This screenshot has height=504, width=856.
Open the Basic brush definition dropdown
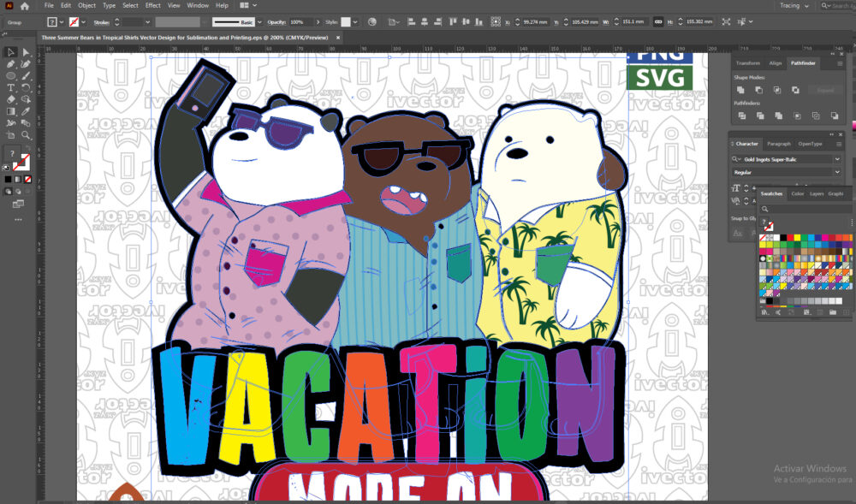point(259,22)
